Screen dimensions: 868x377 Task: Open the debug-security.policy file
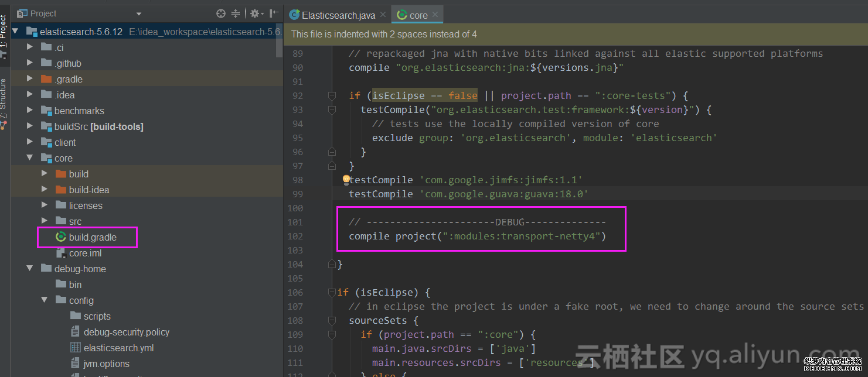pyautogui.click(x=126, y=332)
